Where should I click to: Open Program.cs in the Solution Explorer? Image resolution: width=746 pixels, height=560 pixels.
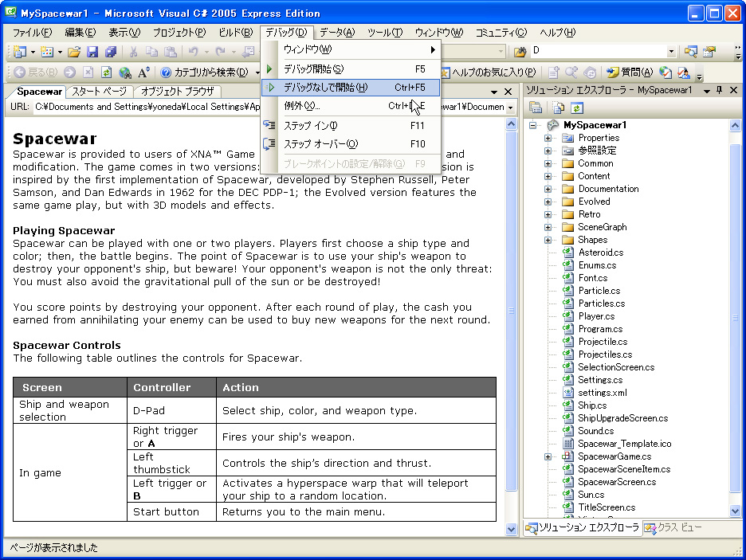pos(600,329)
